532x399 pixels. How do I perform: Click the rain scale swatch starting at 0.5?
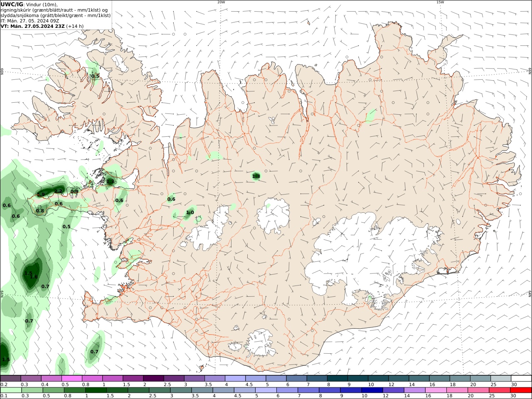(53, 390)
